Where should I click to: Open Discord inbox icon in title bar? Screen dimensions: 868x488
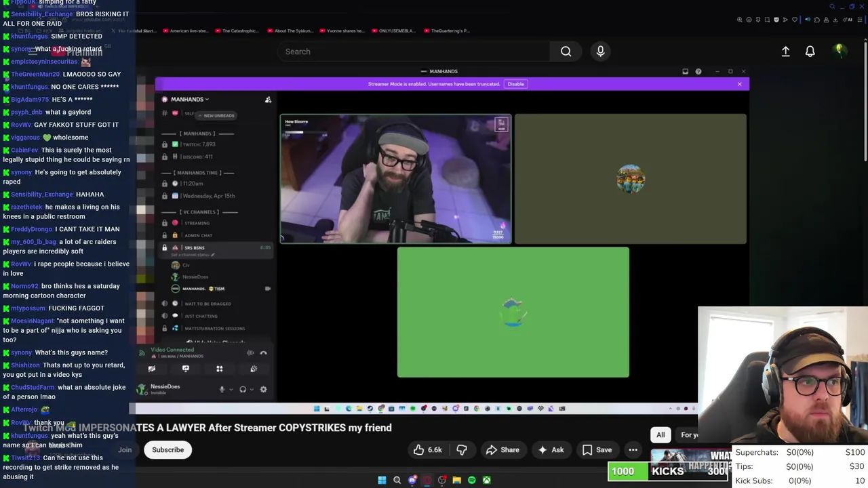[685, 71]
